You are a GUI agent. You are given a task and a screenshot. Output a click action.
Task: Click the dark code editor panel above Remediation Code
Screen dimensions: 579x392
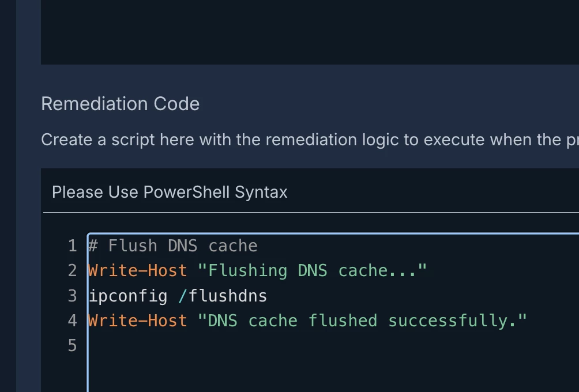[310, 32]
